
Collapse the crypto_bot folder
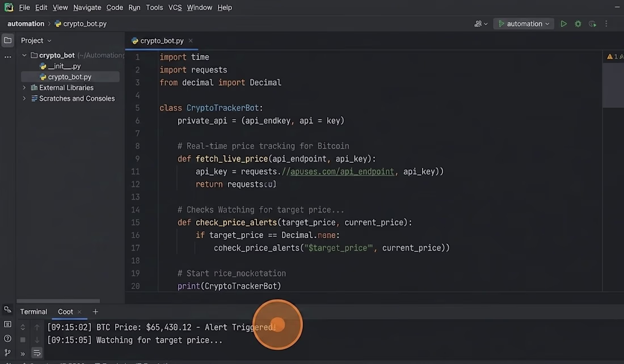tap(24, 56)
